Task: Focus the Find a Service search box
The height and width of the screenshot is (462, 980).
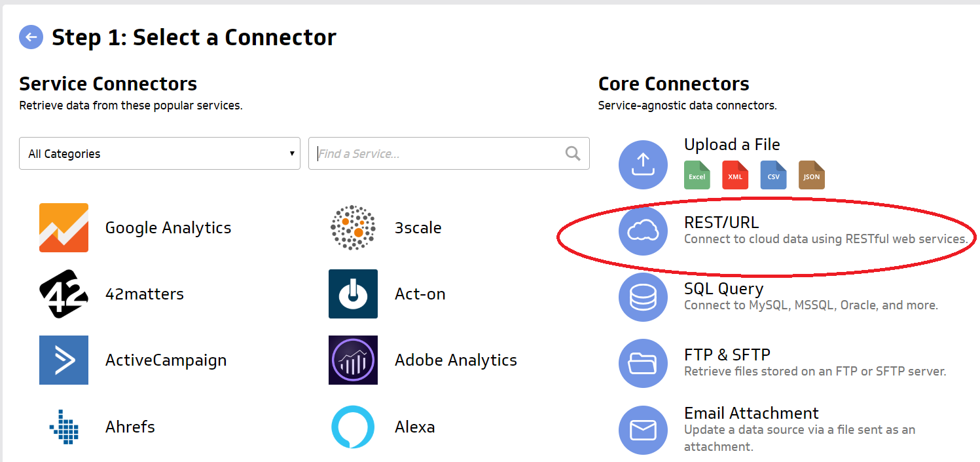Action: [x=449, y=153]
